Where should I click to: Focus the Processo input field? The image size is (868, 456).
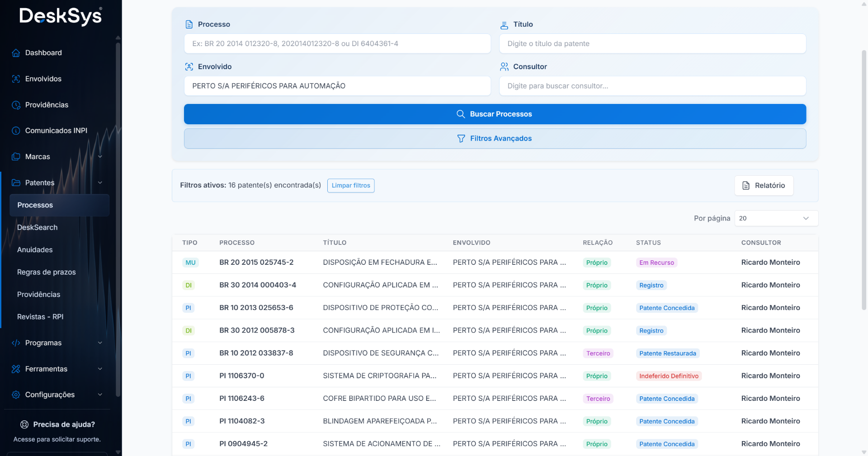[x=337, y=44]
